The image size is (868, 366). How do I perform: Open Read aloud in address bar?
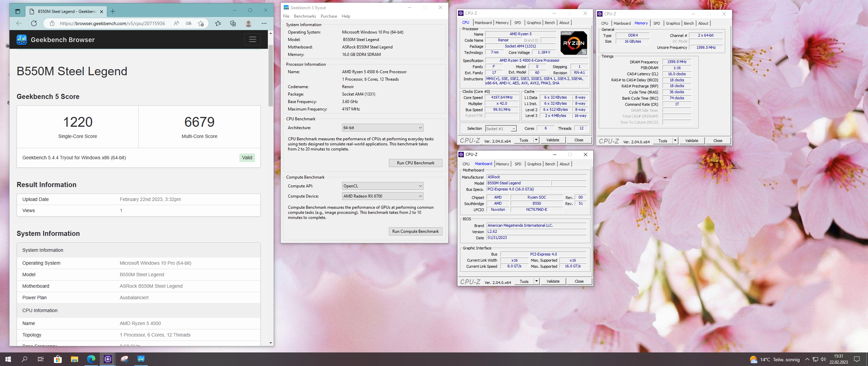pos(176,23)
